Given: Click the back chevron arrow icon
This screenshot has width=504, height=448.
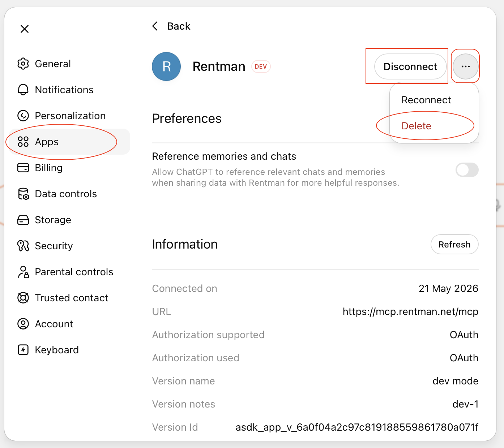Looking at the screenshot, I should [155, 26].
